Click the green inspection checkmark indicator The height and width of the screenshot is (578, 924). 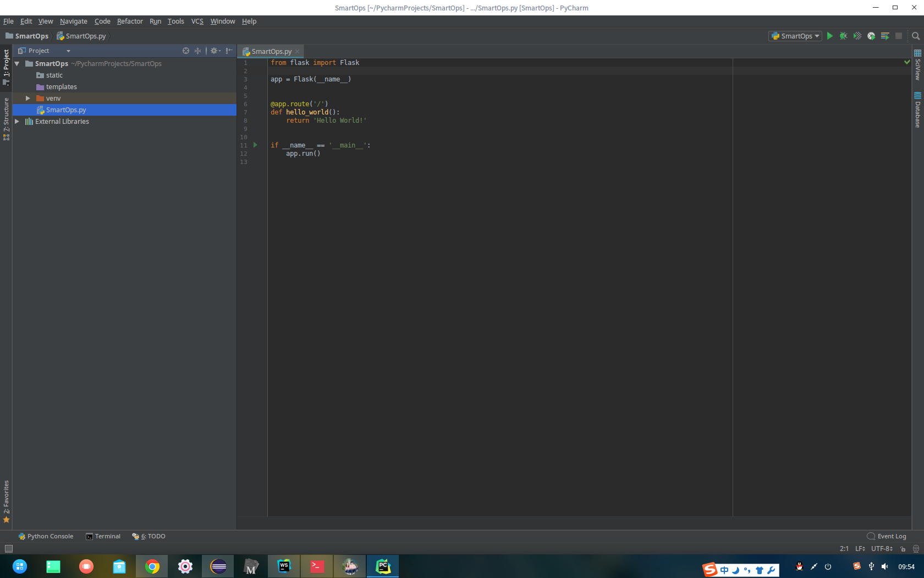coord(907,62)
